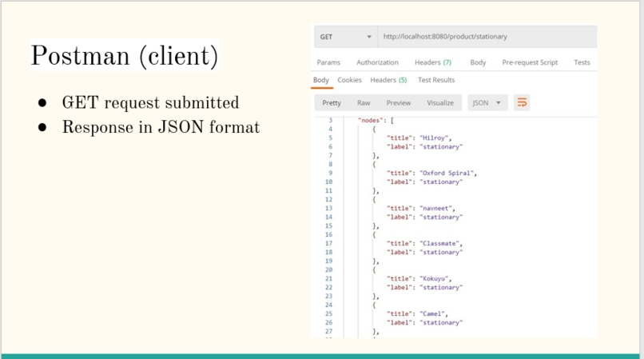Show the Test Results tab
This screenshot has width=644, height=359.
[436, 80]
